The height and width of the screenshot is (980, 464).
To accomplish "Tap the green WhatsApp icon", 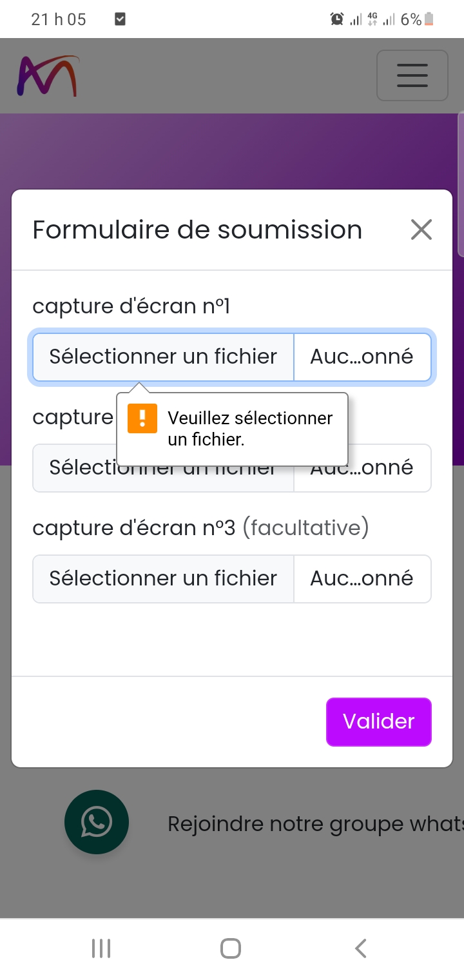I will click(97, 822).
